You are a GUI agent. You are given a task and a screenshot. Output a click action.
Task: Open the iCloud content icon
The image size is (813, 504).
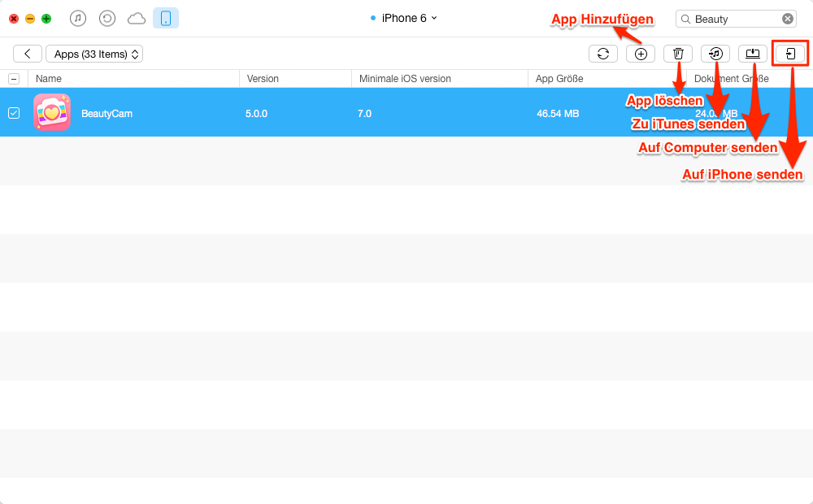coord(137,20)
